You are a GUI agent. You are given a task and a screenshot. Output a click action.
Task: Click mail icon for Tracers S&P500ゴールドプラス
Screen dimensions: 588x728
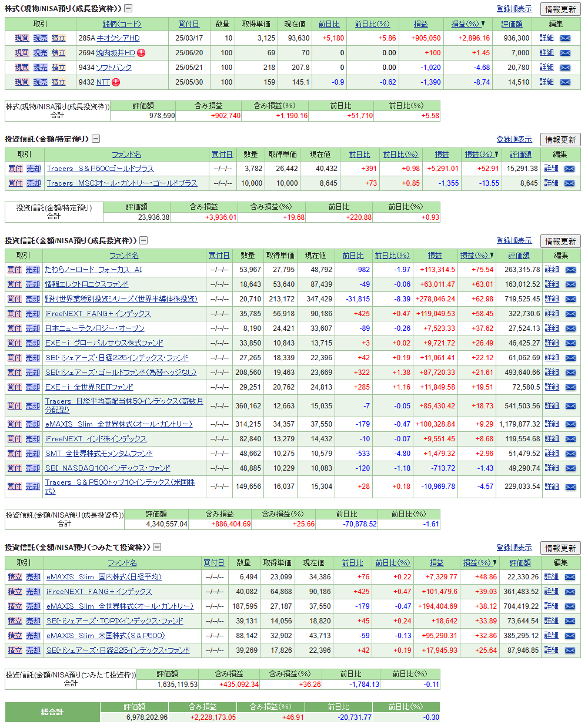tap(569, 169)
